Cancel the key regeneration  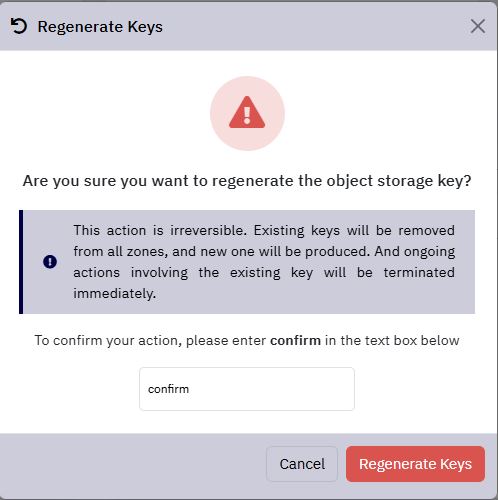pyautogui.click(x=302, y=464)
